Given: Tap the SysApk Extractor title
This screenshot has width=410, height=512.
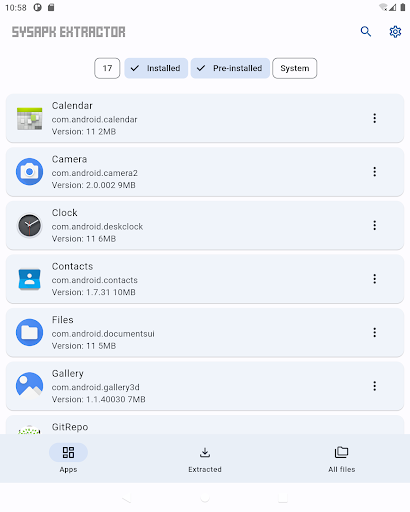Looking at the screenshot, I should [x=69, y=32].
